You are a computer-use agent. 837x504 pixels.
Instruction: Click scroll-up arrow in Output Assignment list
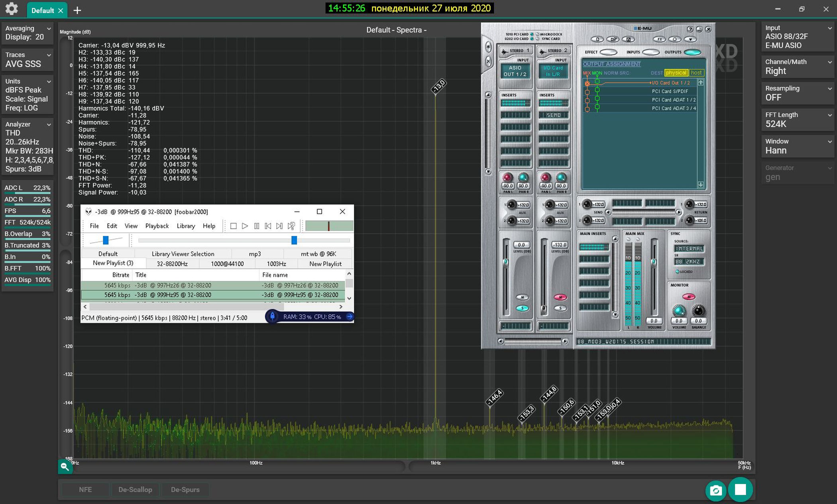point(701,82)
